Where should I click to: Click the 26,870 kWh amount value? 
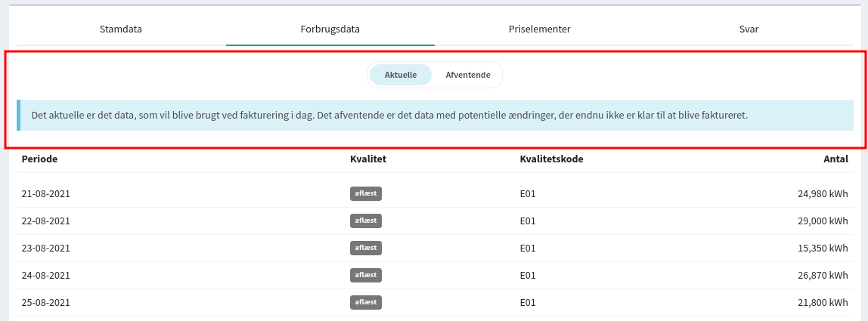point(823,275)
